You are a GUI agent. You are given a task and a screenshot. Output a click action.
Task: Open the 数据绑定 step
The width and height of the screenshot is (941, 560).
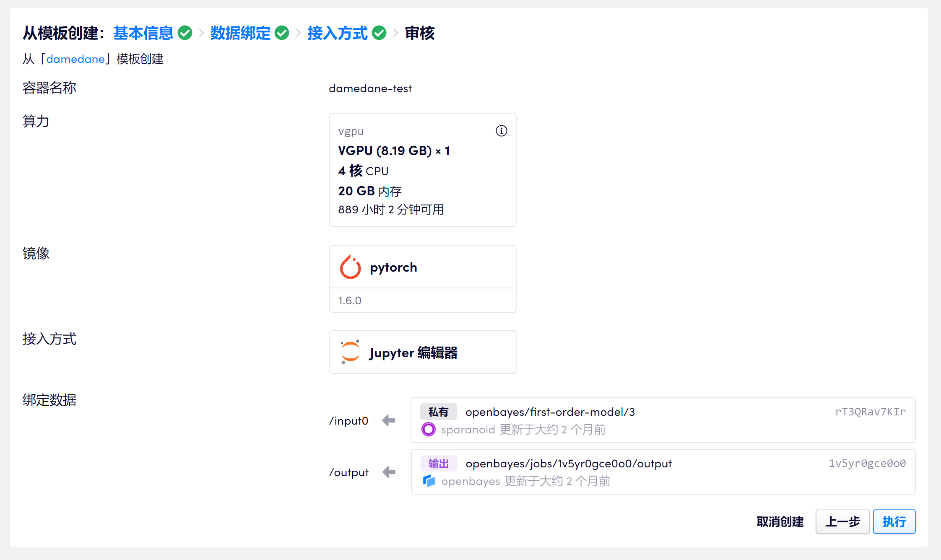point(240,33)
